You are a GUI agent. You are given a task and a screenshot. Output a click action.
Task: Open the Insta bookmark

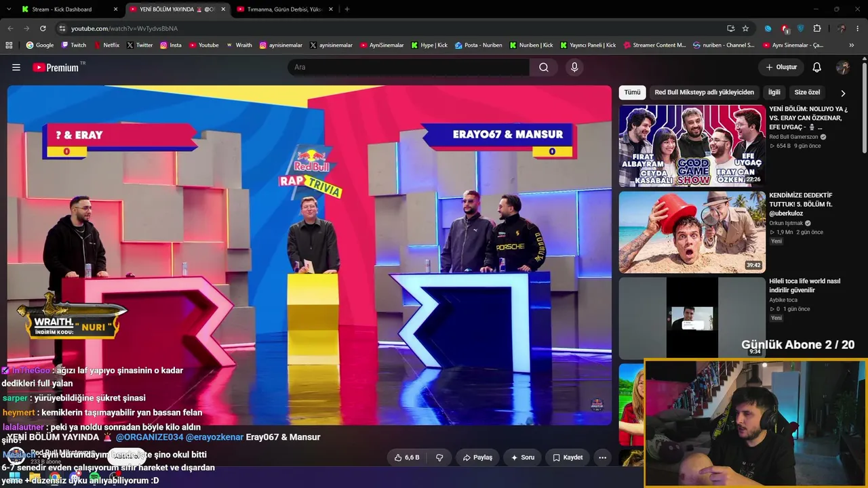pos(171,45)
